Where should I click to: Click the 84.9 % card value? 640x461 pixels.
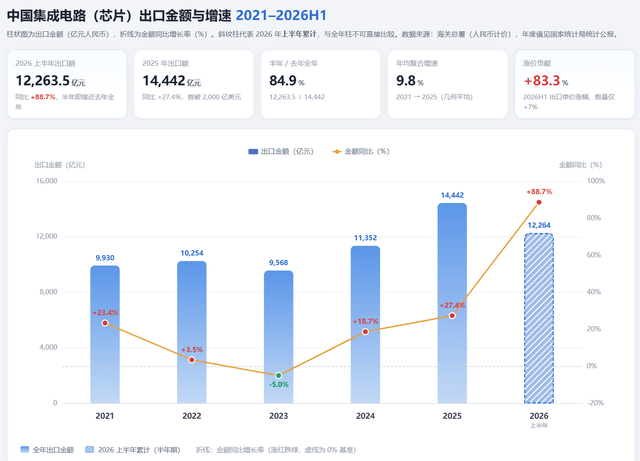[x=287, y=81]
